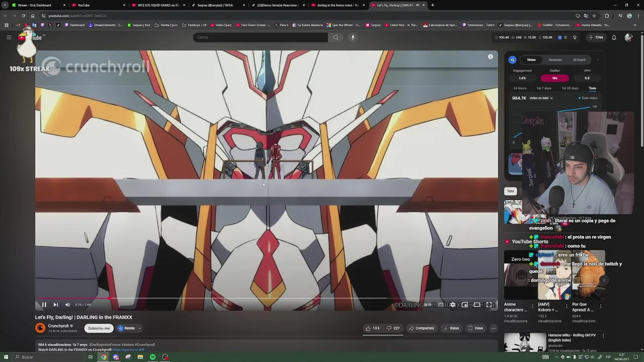The width and height of the screenshot is (644, 362).
Task: Expand the Remix button arrow
Action: pyautogui.click(x=139, y=328)
